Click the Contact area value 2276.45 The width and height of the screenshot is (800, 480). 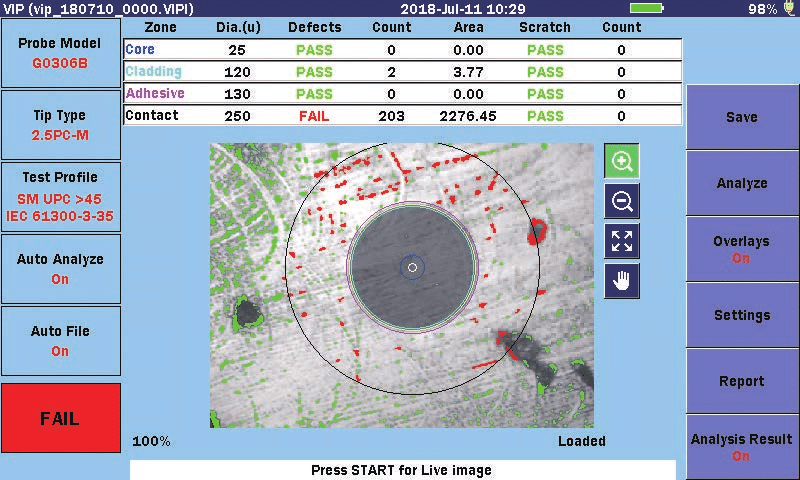pyautogui.click(x=468, y=116)
